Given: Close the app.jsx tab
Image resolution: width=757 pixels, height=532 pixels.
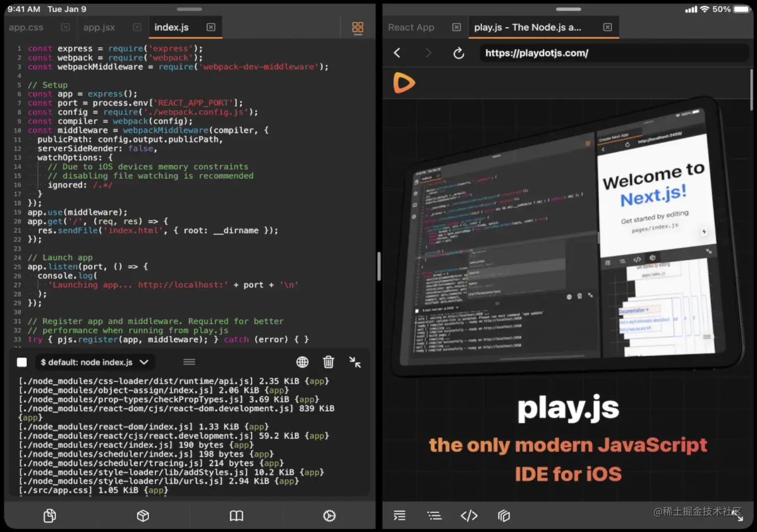Looking at the screenshot, I should click(x=137, y=27).
